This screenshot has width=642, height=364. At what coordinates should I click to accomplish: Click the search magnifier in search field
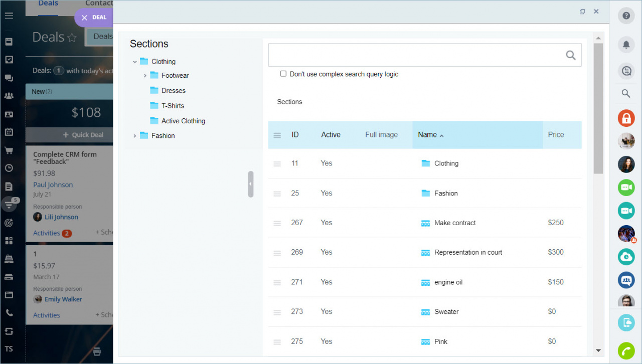(x=570, y=55)
